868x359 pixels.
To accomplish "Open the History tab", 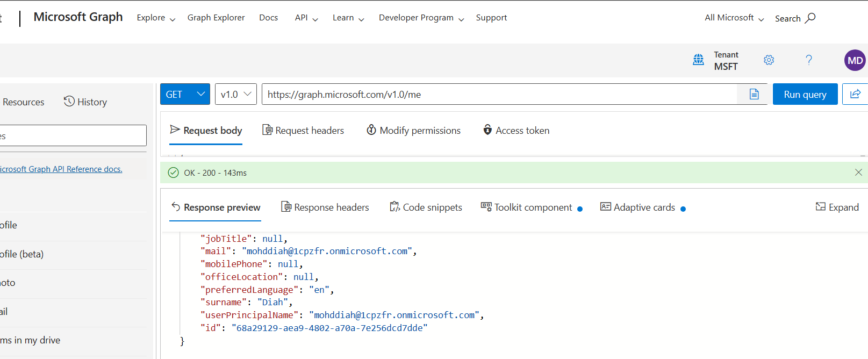I will click(x=85, y=102).
